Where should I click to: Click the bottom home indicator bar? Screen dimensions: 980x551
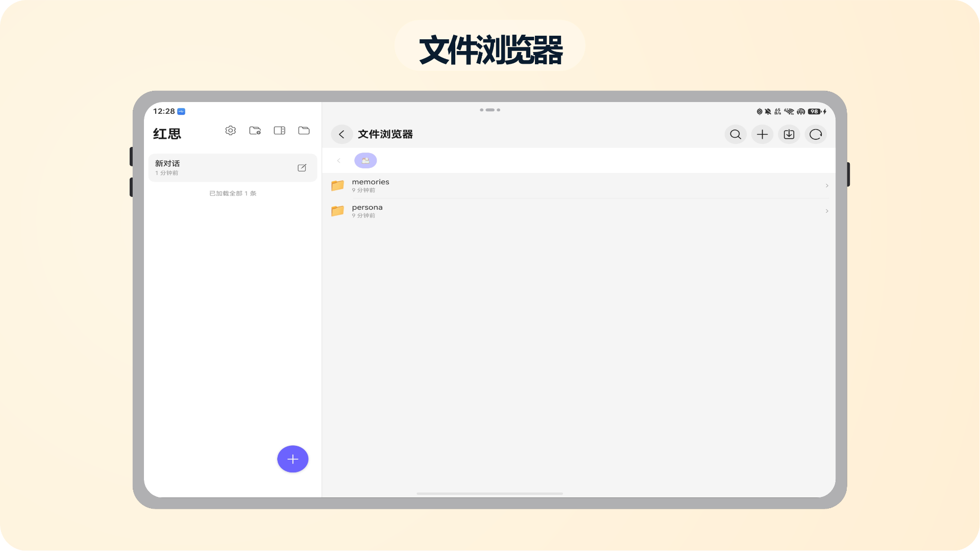point(489,493)
